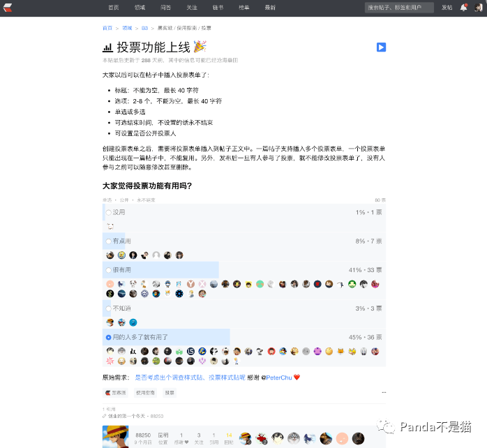Screen dimensions: 487x448
Task: Open the 是否考虑出个调查样式贴 link
Action: (190, 378)
